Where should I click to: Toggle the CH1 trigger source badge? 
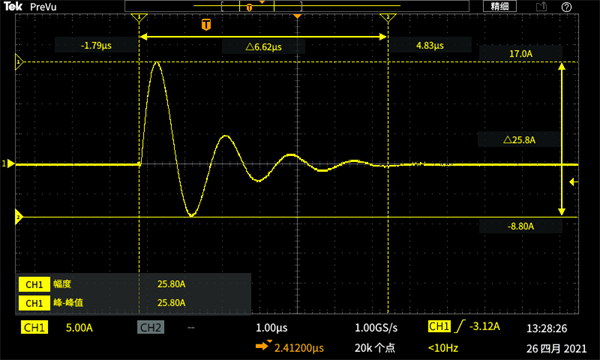point(439,326)
